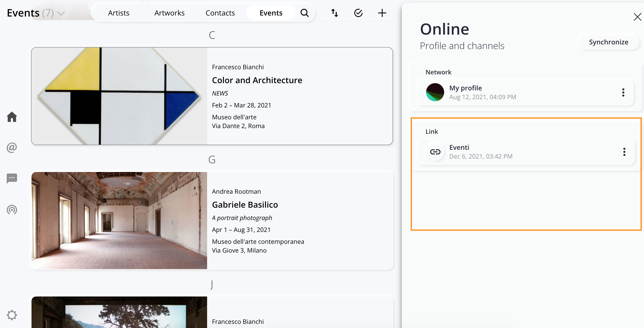Click the Dec 6, 2021, 03:42 PM timestamp
The image size is (644, 328).
tap(481, 157)
